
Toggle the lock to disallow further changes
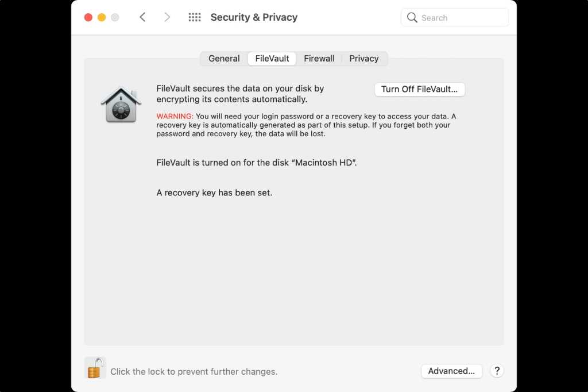click(x=95, y=368)
